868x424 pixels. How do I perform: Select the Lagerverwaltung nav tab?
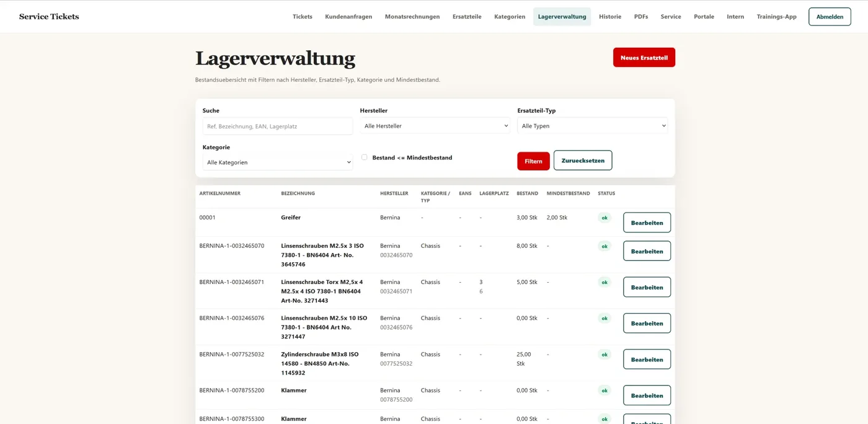pos(562,17)
